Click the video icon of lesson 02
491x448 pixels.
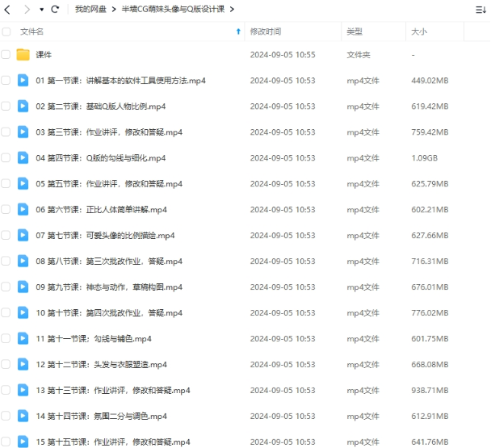(23, 107)
